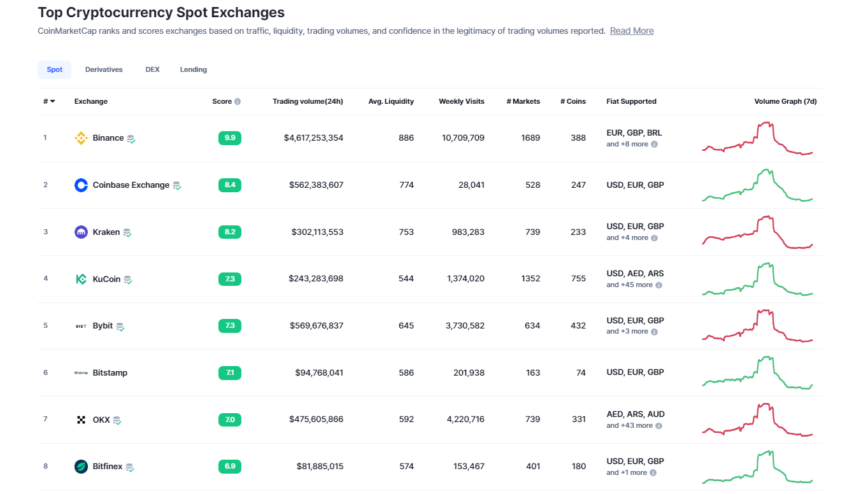
Task: Switch to the DEX tab
Action: point(153,69)
